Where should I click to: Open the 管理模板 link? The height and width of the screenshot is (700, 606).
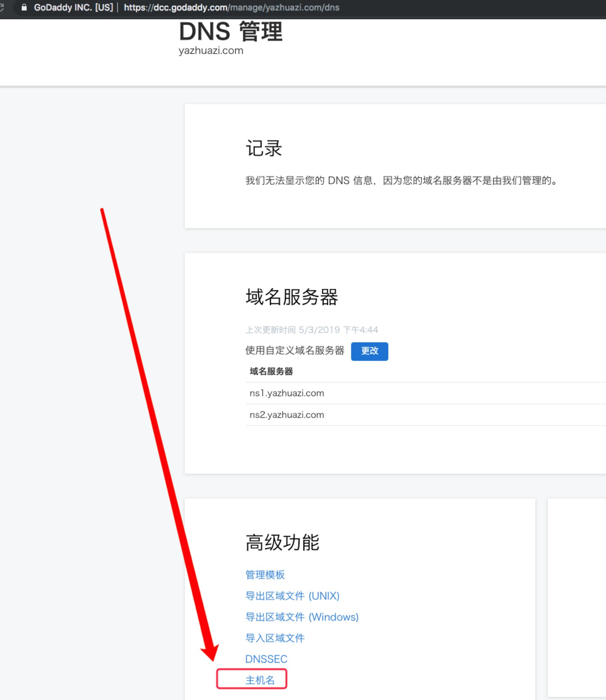tap(265, 575)
